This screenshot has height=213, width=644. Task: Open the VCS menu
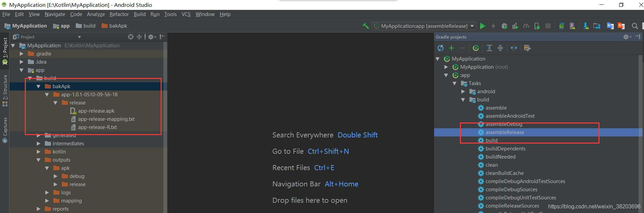pos(186,14)
